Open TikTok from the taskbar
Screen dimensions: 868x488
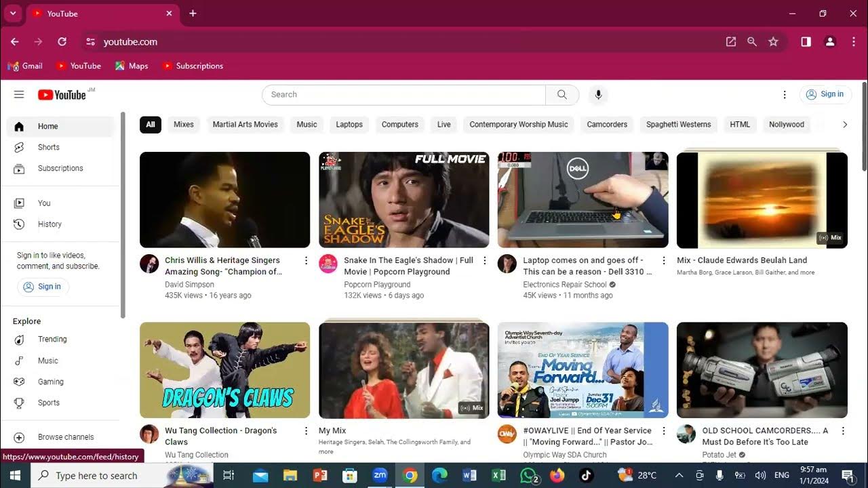click(587, 476)
